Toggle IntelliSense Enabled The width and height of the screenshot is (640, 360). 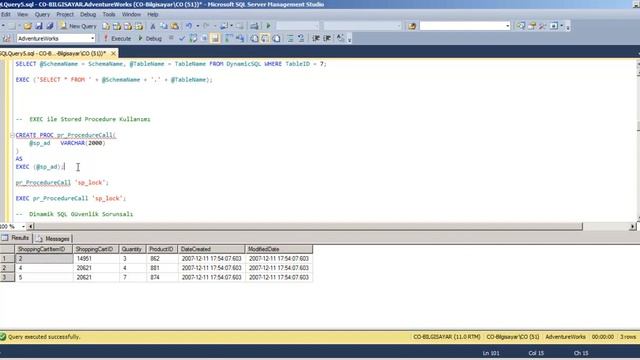click(x=215, y=38)
